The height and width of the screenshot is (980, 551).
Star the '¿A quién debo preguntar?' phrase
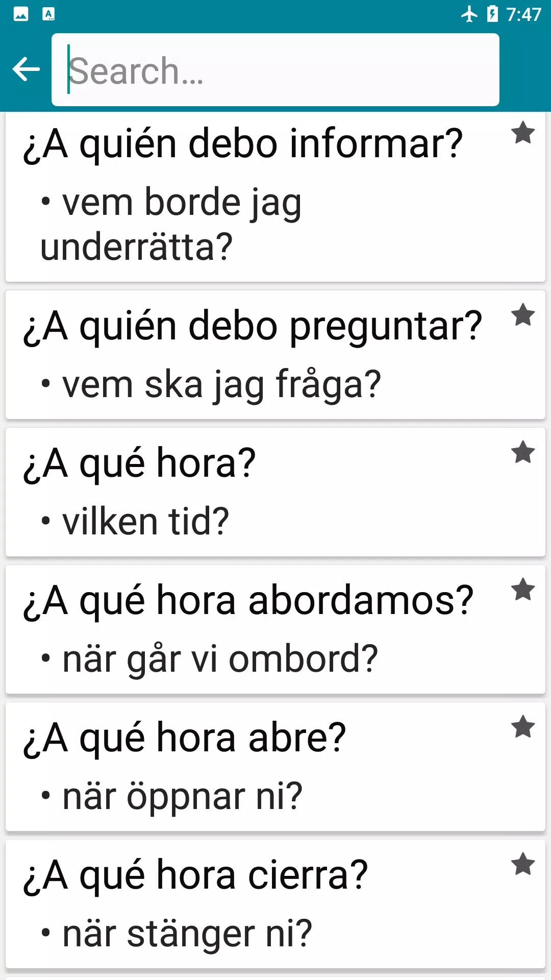(523, 315)
